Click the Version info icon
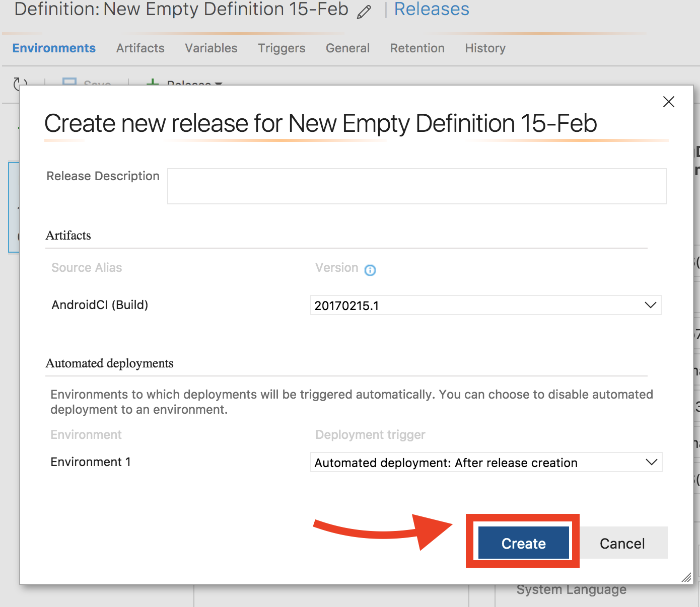The width and height of the screenshot is (700, 607). click(370, 270)
